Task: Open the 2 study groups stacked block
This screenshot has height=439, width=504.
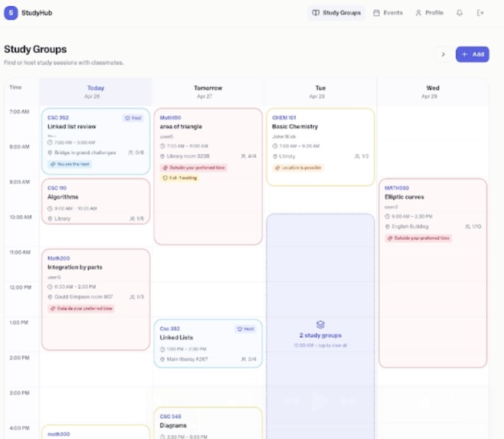Action: [x=320, y=326]
